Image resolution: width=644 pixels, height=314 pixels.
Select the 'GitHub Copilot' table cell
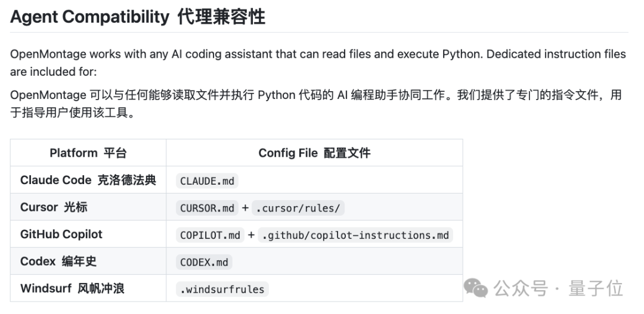tap(88, 234)
